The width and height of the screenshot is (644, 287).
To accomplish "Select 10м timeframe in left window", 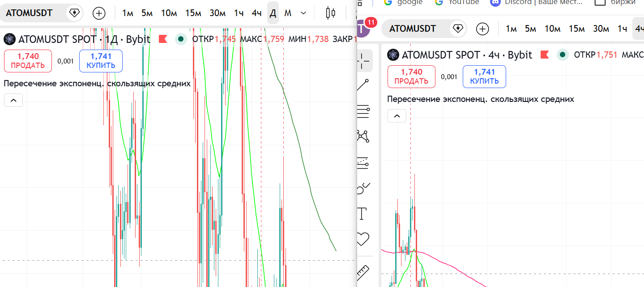I will point(169,13).
